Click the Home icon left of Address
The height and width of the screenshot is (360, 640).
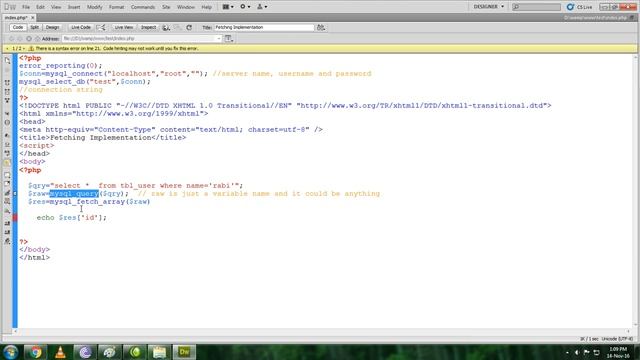click(x=37, y=38)
